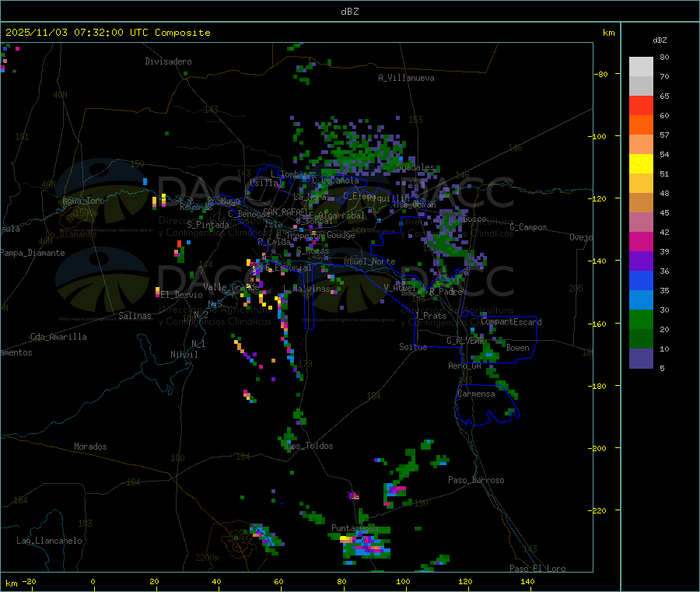The image size is (700, 592).
Task: Select the 'Nihuil' place label
Action: (x=184, y=355)
